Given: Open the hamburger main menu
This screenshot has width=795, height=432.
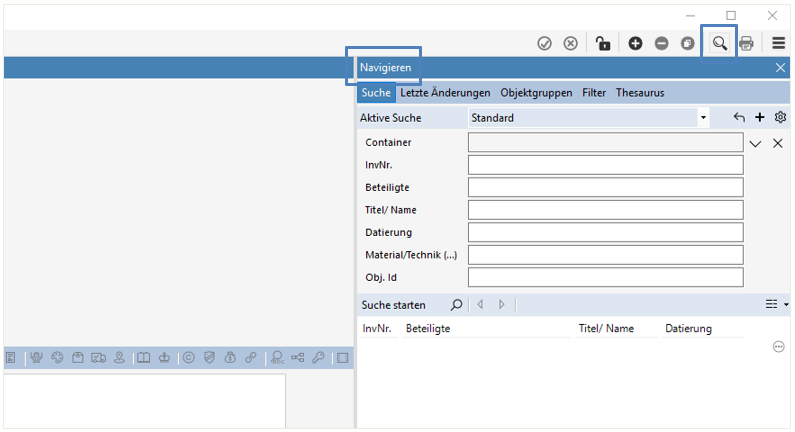Looking at the screenshot, I should coord(779,43).
